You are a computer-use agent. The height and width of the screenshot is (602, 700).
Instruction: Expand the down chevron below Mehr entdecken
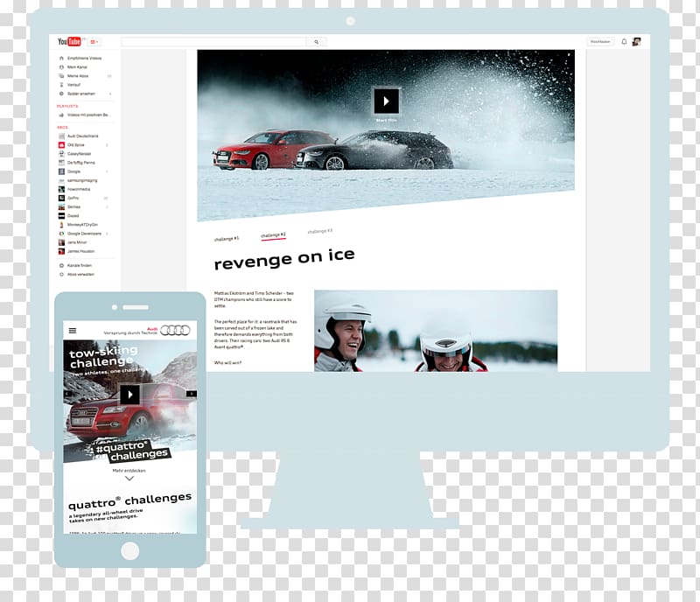pyautogui.click(x=129, y=479)
